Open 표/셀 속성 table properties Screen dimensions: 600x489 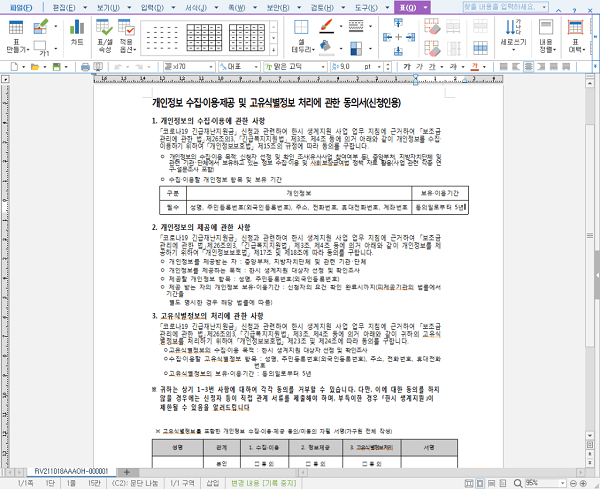pos(104,36)
